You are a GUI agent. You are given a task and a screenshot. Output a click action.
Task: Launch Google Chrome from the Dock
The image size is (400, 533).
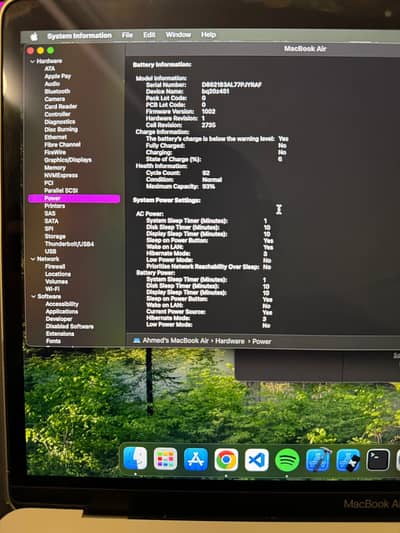pos(226,460)
